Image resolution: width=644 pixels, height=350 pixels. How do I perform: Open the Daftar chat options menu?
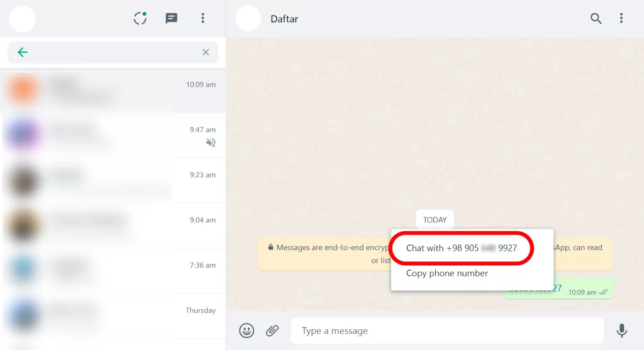click(621, 18)
